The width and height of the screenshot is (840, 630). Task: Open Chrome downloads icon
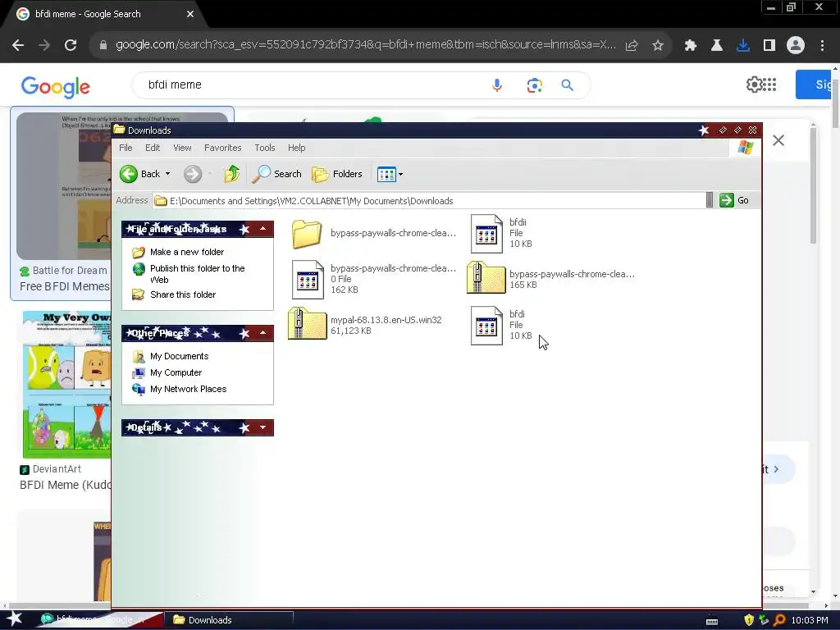pos(743,46)
